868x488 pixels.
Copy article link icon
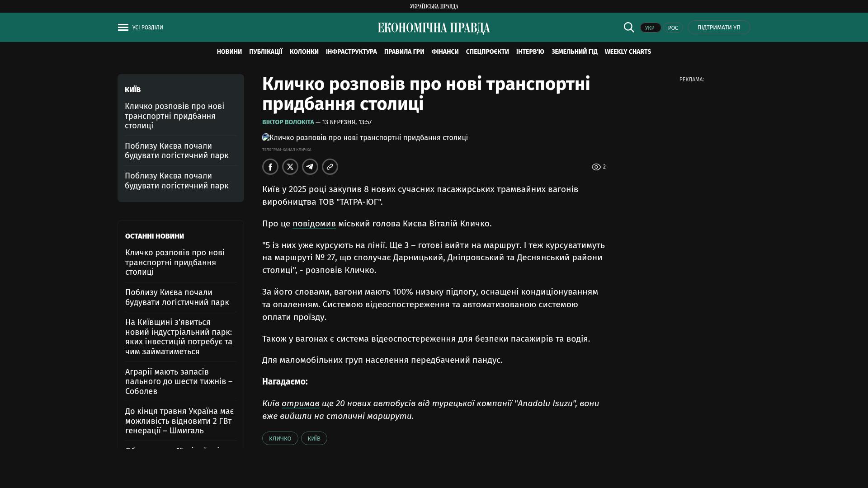click(330, 167)
